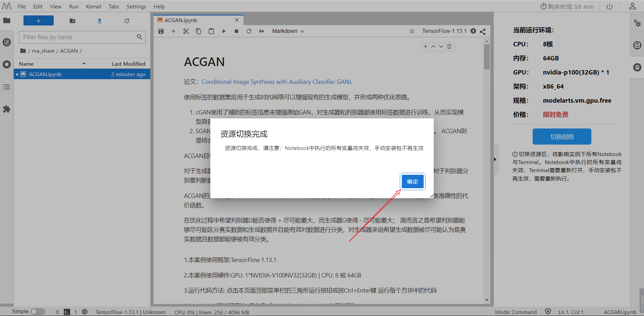The height and width of the screenshot is (316, 644).
Task: Select ACGAN.ipynb in the file list
Action: (82, 74)
